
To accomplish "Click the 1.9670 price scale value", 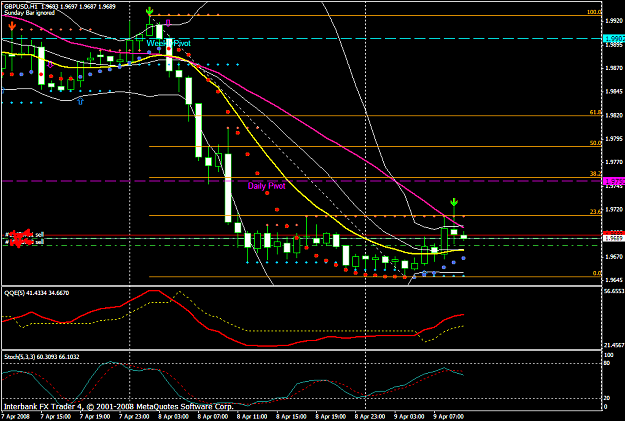I will coord(614,257).
